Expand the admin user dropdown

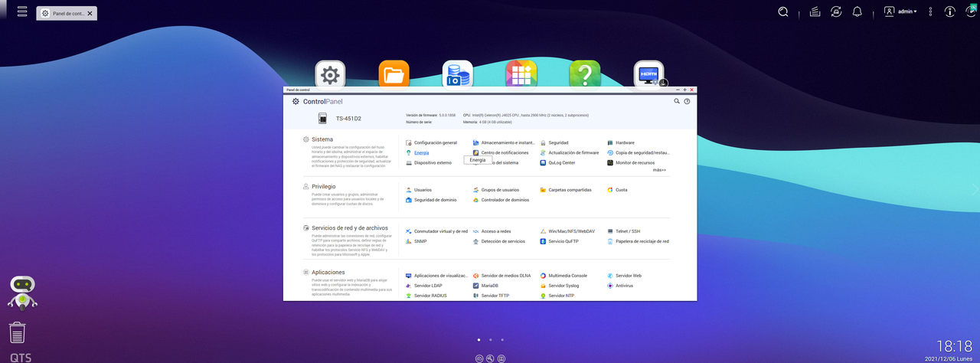pyautogui.click(x=900, y=11)
